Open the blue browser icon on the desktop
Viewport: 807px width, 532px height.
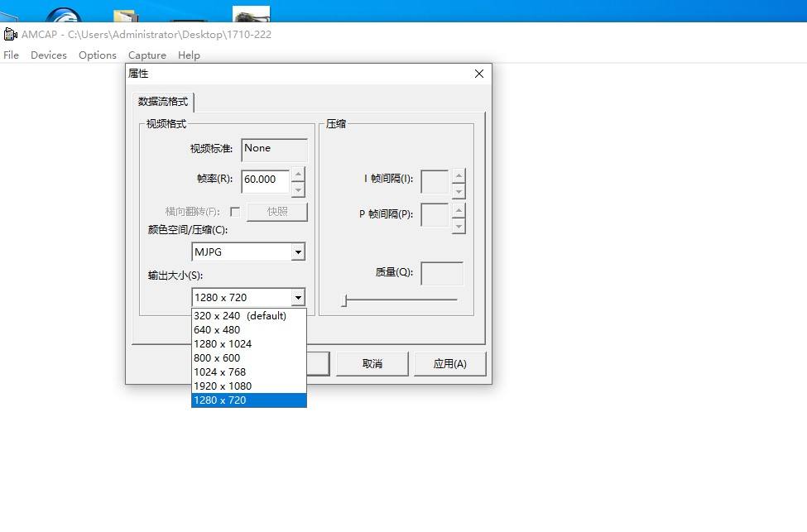pyautogui.click(x=64, y=12)
